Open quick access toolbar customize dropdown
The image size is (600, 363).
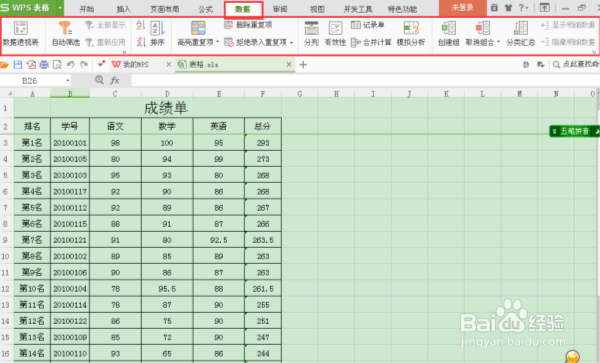coord(101,64)
